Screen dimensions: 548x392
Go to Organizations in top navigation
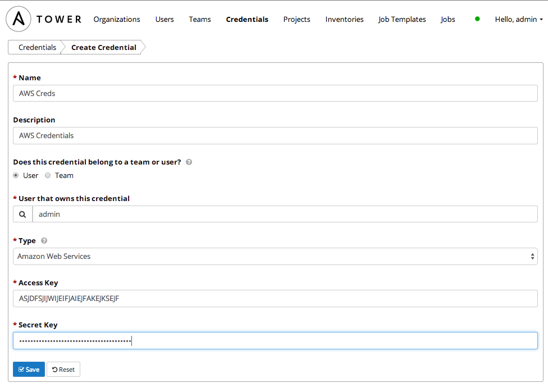pyautogui.click(x=117, y=19)
